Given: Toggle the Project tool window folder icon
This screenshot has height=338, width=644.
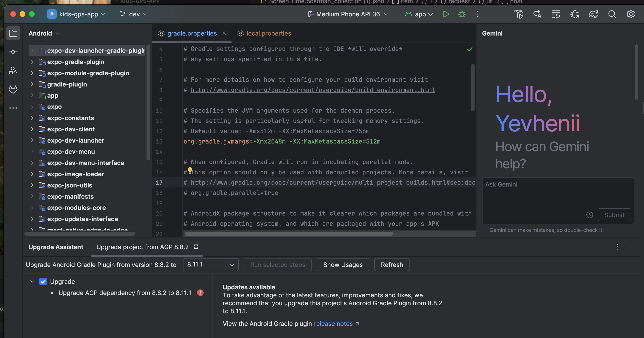Looking at the screenshot, I should point(13,33).
